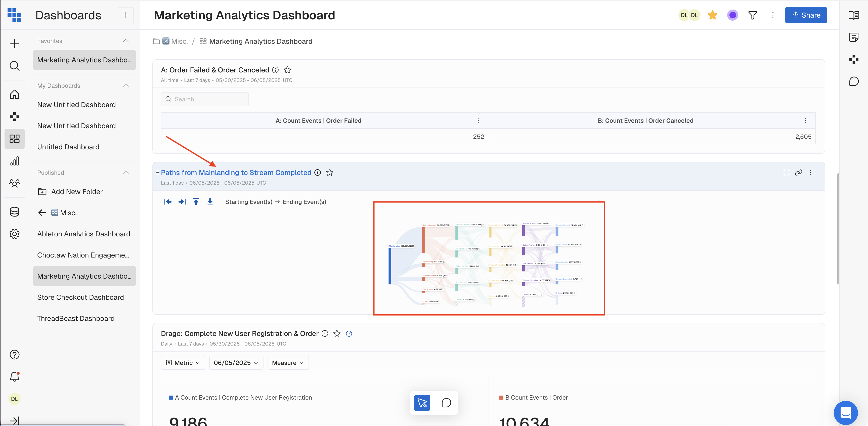Screen dimensions: 868x426
Task: Collapse the Favorites section
Action: 126,41
